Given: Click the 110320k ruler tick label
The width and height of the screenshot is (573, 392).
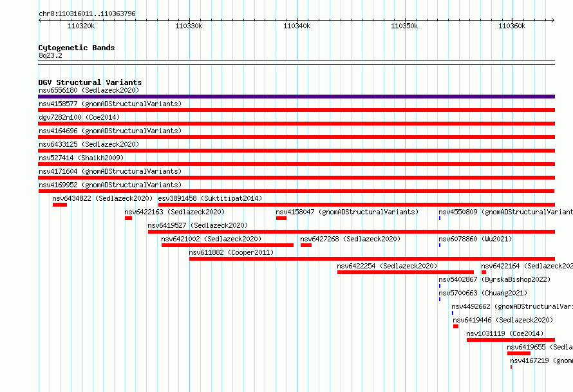Looking at the screenshot, I should pyautogui.click(x=81, y=26).
